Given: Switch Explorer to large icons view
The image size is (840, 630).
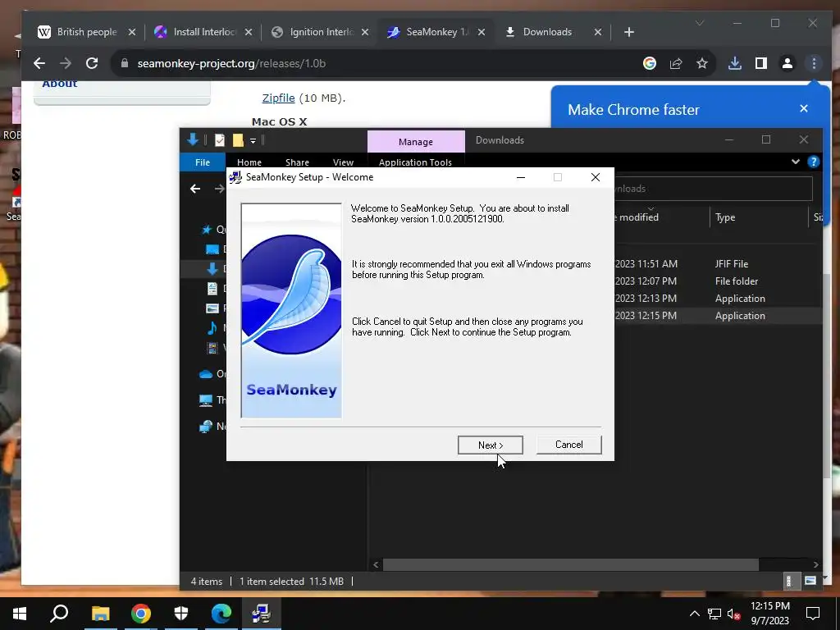Looking at the screenshot, I should [810, 581].
